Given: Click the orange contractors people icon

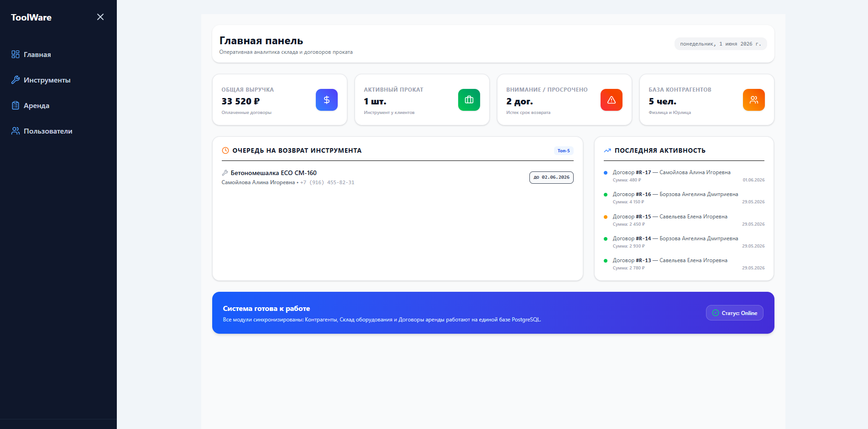Looking at the screenshot, I should pos(754,100).
